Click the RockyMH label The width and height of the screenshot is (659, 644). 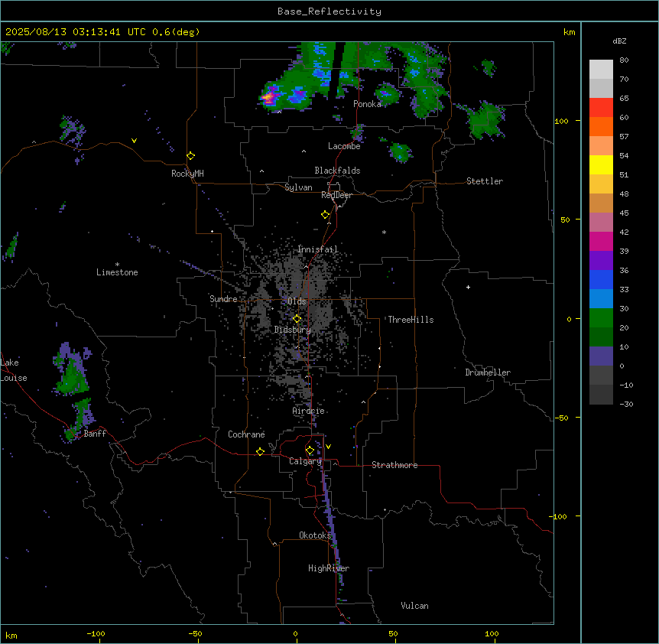pyautogui.click(x=187, y=174)
